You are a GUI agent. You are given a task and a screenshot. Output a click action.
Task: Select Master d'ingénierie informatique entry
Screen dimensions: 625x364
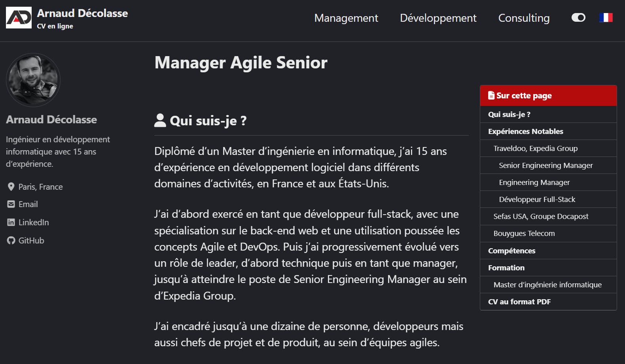548,285
